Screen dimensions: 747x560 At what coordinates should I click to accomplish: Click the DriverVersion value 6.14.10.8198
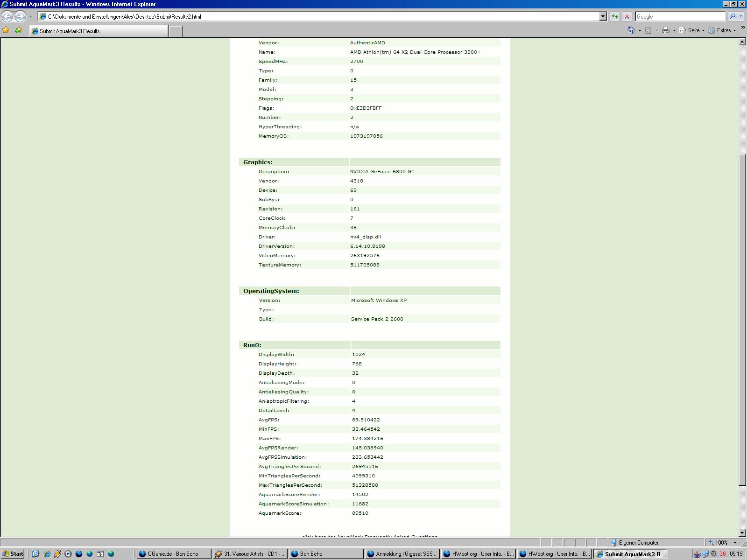(x=367, y=246)
